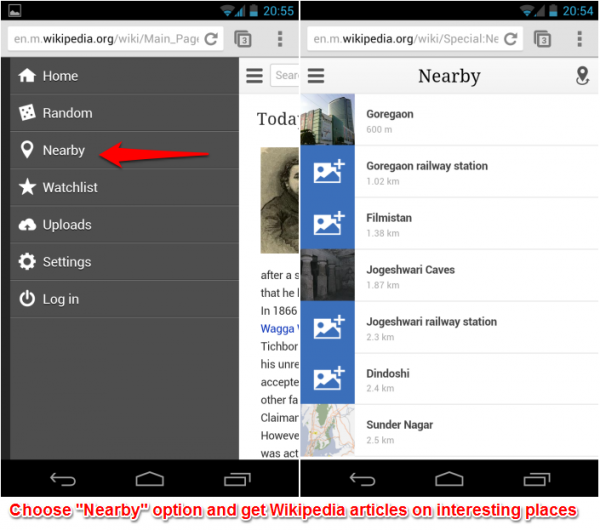Open tabs switcher in right browser
This screenshot has height=530, width=600.
coord(543,39)
